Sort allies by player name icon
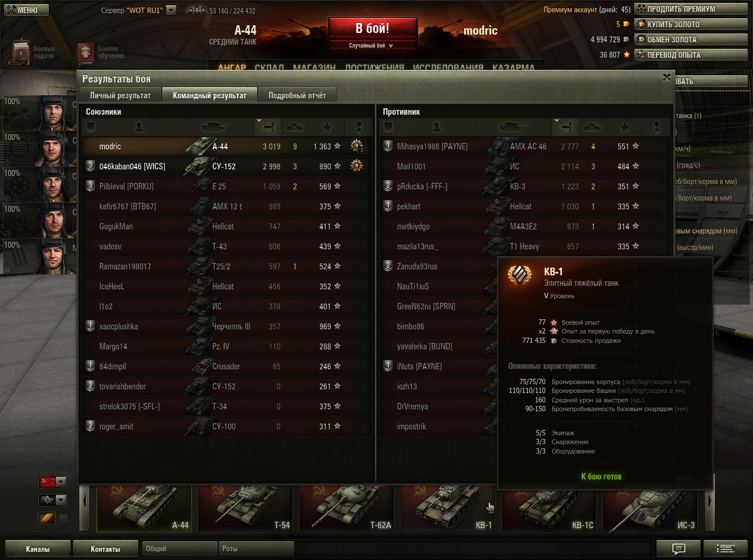 pyautogui.click(x=139, y=127)
